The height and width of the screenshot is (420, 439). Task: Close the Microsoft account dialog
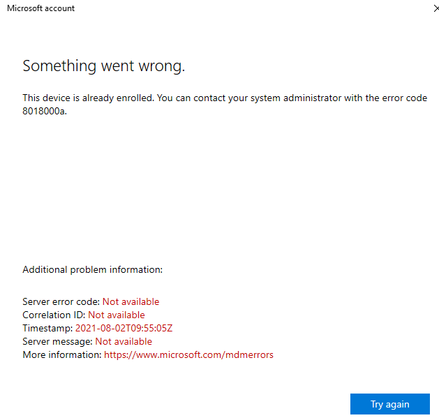coord(436,8)
